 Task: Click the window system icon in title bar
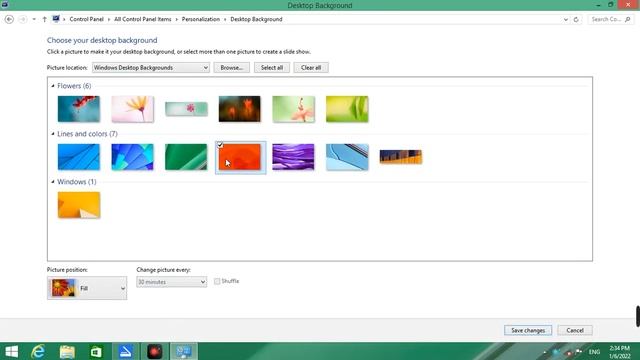pyautogui.click(x=4, y=4)
